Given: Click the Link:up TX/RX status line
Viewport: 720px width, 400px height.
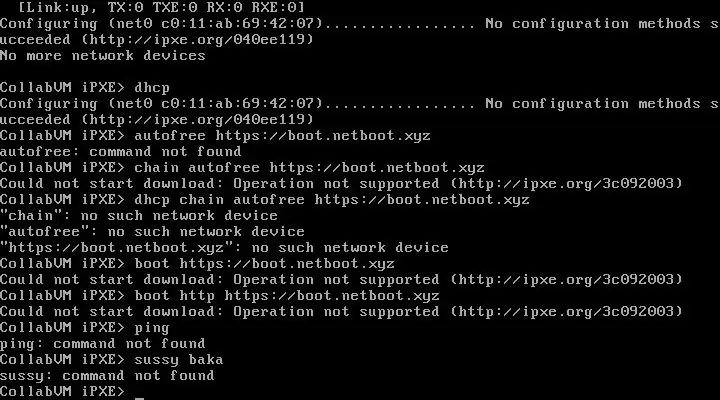Looking at the screenshot, I should [x=152, y=7].
